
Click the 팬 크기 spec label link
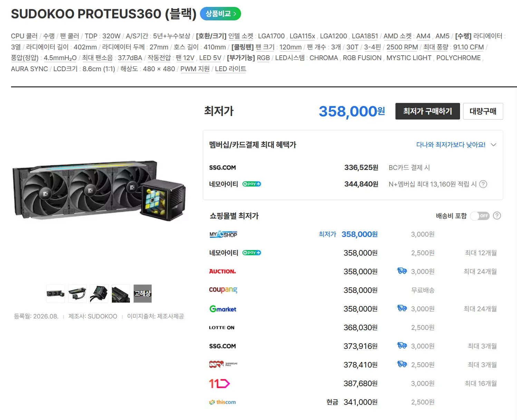[x=265, y=47]
